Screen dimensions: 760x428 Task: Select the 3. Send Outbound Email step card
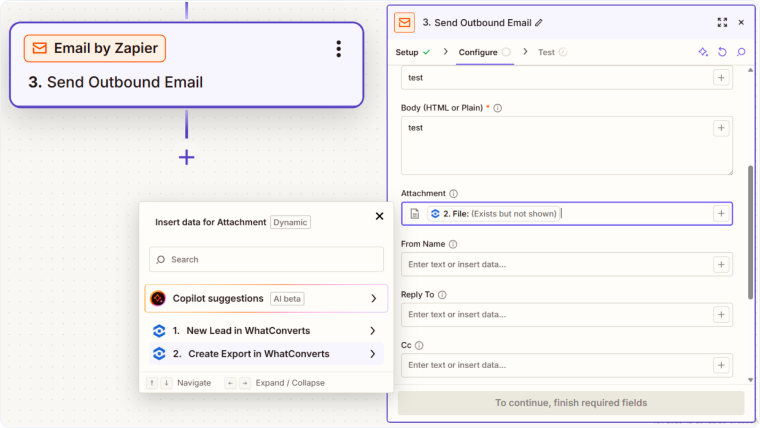click(187, 65)
